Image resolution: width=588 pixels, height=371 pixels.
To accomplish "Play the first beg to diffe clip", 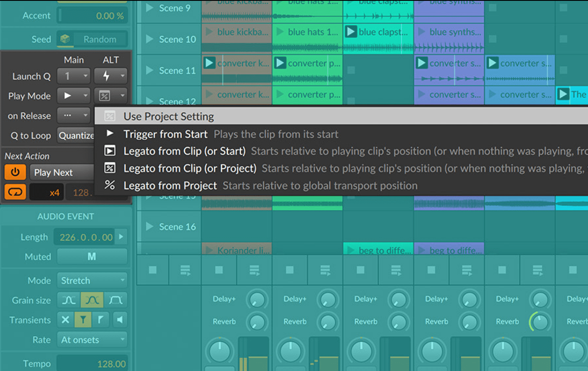I will pyautogui.click(x=350, y=250).
